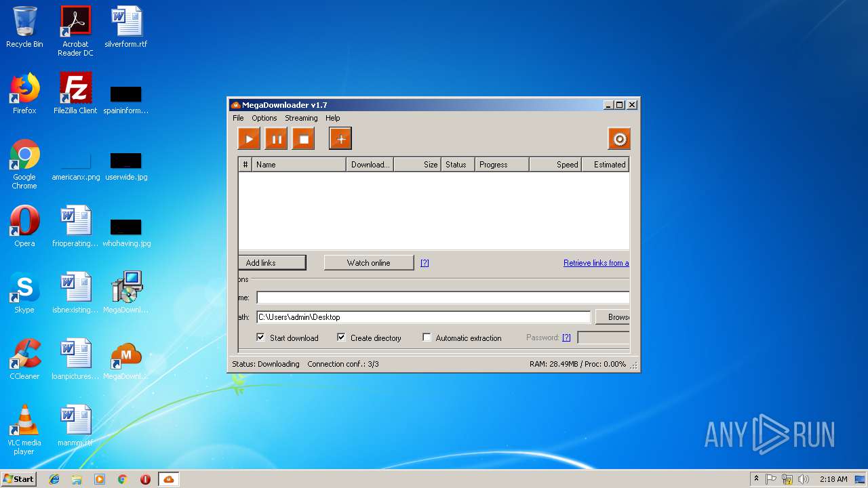The height and width of the screenshot is (488, 868).
Task: Select the Skype desktop icon
Action: [x=24, y=293]
